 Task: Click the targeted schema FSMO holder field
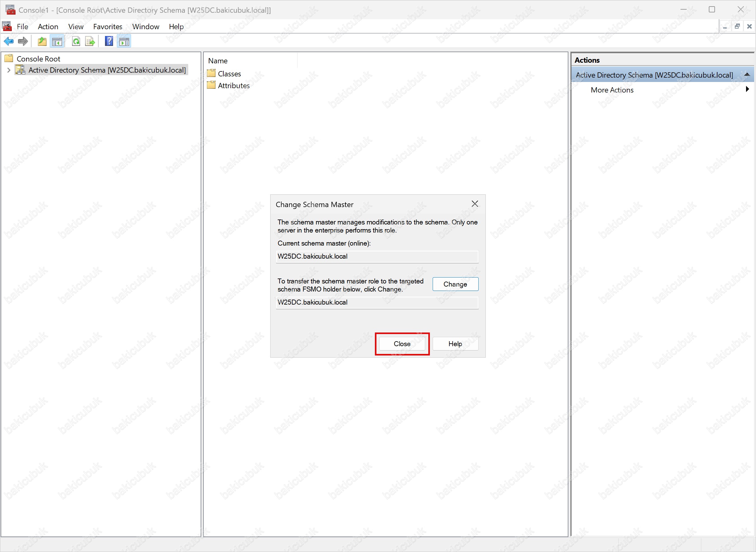pos(377,302)
